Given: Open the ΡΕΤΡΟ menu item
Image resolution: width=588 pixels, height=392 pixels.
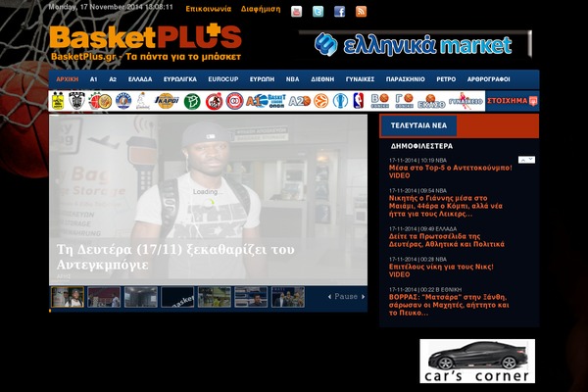Looking at the screenshot, I should tap(446, 79).
